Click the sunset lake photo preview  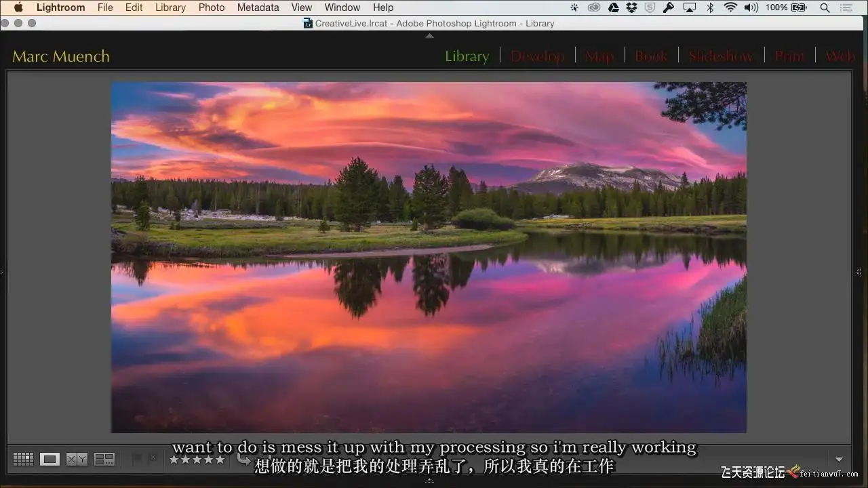click(429, 258)
